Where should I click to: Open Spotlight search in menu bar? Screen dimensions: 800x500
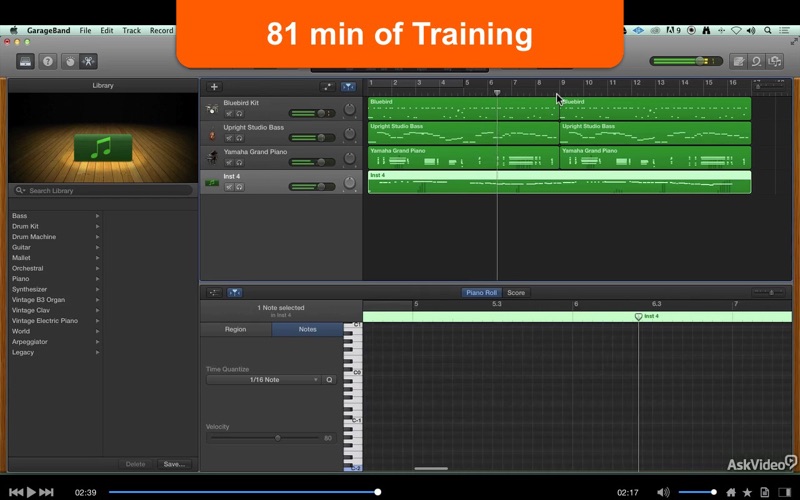(x=767, y=31)
